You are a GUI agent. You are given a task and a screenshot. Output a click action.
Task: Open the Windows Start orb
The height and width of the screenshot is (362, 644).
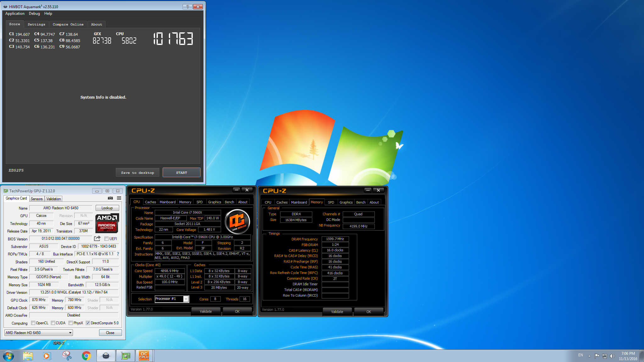pos(8,356)
